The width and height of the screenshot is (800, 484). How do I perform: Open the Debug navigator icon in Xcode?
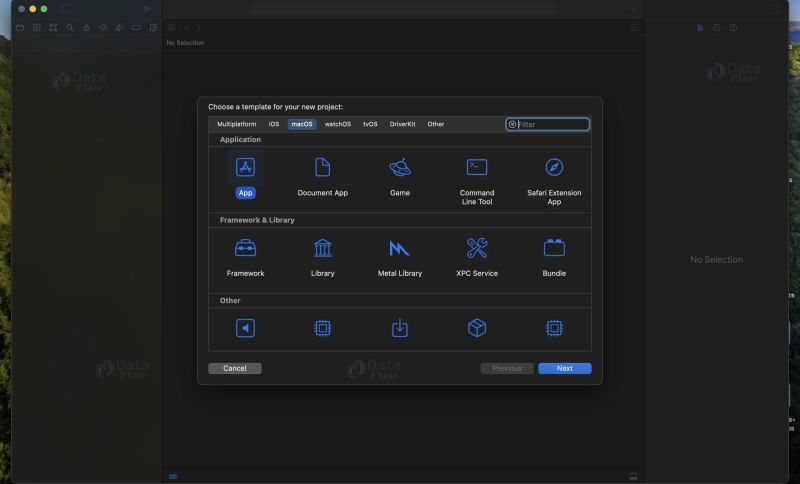point(120,28)
